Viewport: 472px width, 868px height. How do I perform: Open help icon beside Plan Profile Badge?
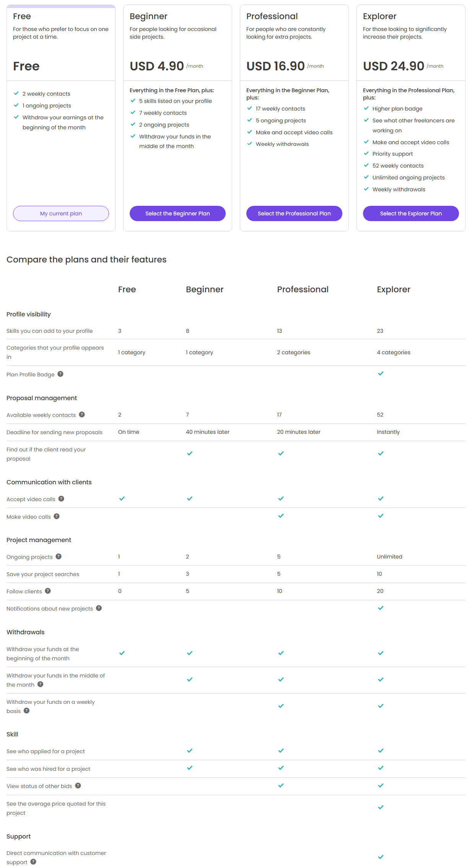coord(60,374)
